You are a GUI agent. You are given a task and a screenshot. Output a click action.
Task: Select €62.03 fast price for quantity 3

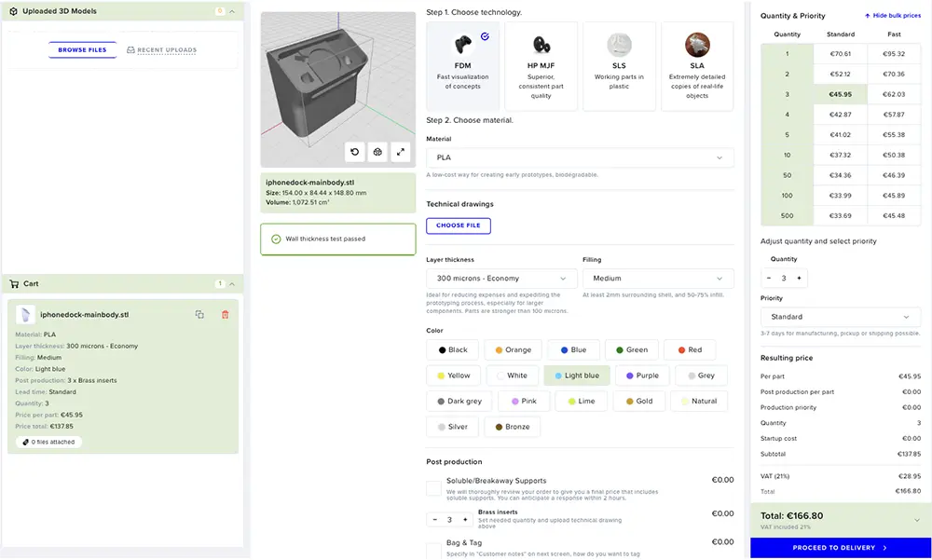pyautogui.click(x=894, y=94)
